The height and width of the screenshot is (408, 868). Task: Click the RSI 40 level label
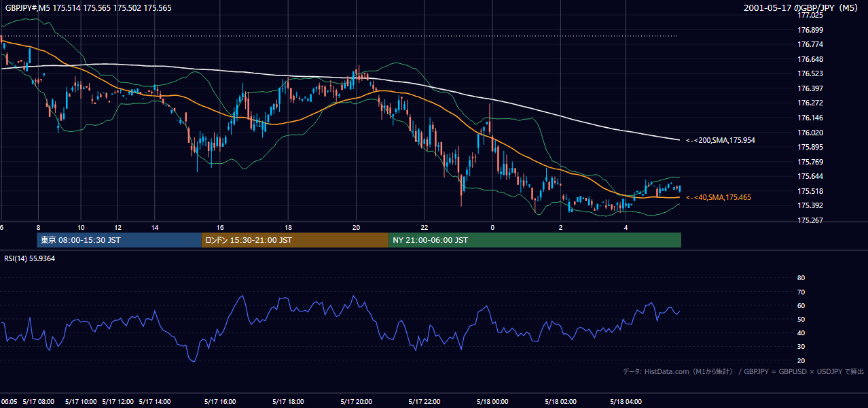pos(801,333)
